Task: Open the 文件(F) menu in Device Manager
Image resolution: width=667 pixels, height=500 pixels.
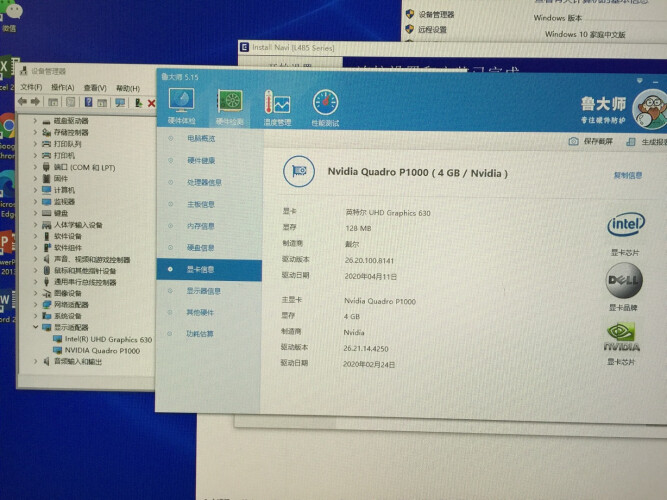Action: [x=31, y=87]
